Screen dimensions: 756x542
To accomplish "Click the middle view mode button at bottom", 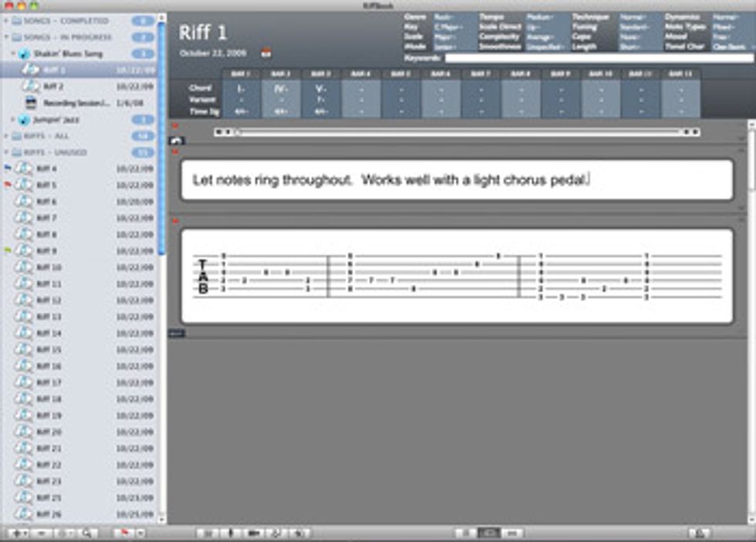I will 488,533.
